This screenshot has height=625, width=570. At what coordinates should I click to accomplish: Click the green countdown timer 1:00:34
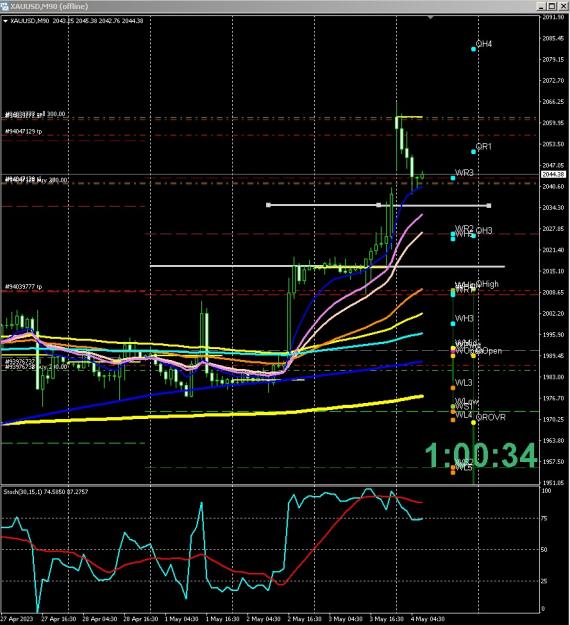481,455
